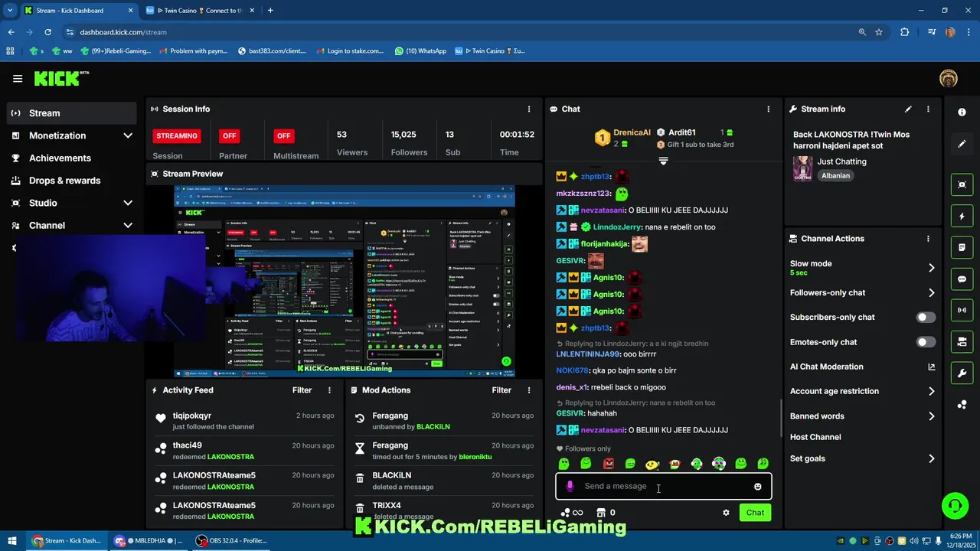Open Chat panel three-dot menu
Screen dimensions: 980x551
768,109
